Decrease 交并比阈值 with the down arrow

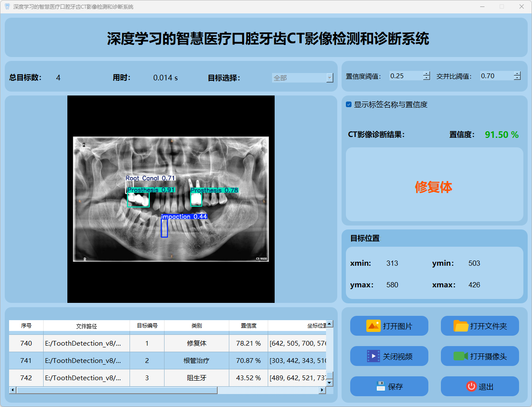pyautogui.click(x=517, y=78)
